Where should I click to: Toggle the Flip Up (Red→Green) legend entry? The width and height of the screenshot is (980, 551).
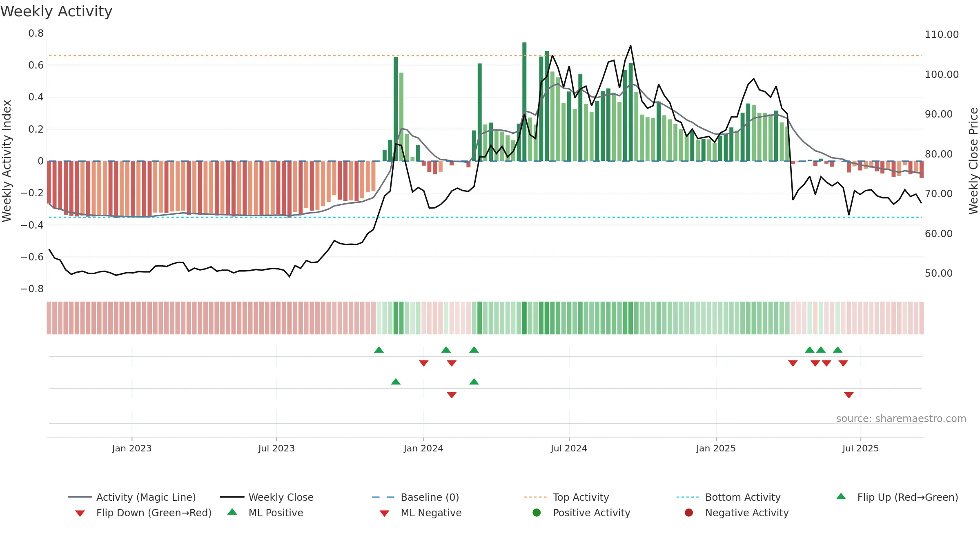(897, 497)
